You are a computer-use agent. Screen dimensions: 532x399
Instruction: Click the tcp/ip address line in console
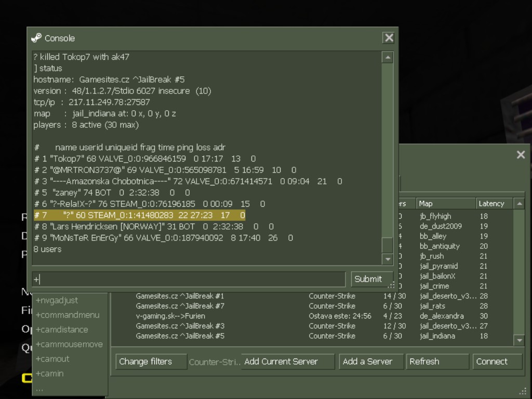(x=91, y=102)
